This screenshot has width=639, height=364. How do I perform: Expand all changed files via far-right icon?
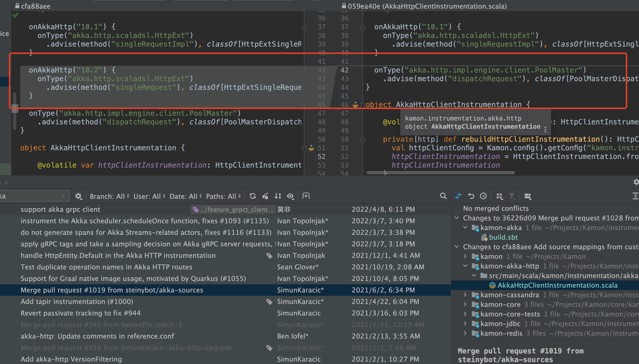tap(635, 196)
